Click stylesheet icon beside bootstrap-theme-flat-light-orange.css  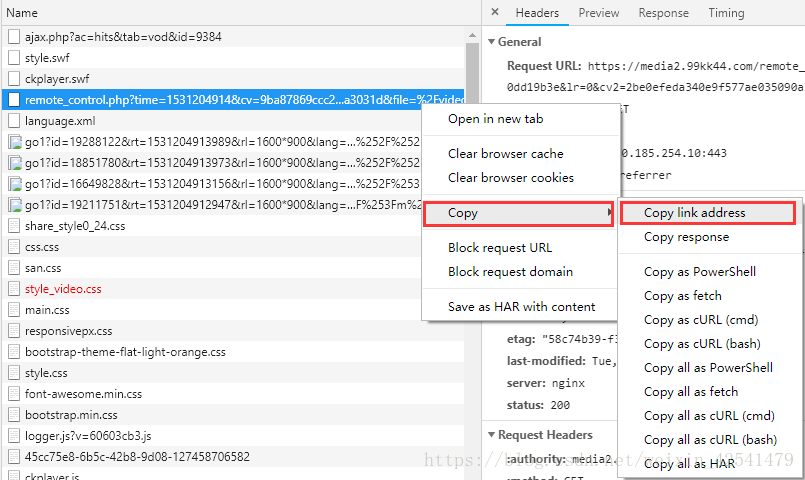(14, 352)
